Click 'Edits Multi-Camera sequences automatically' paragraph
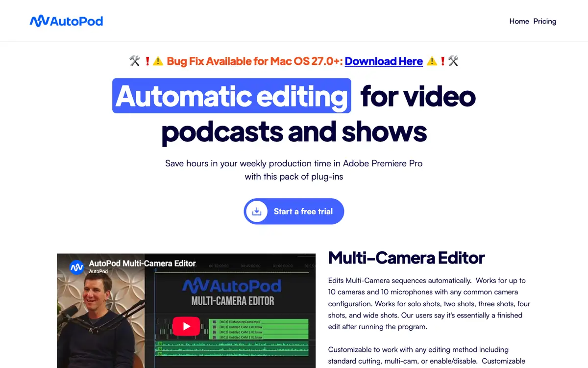 (429, 304)
